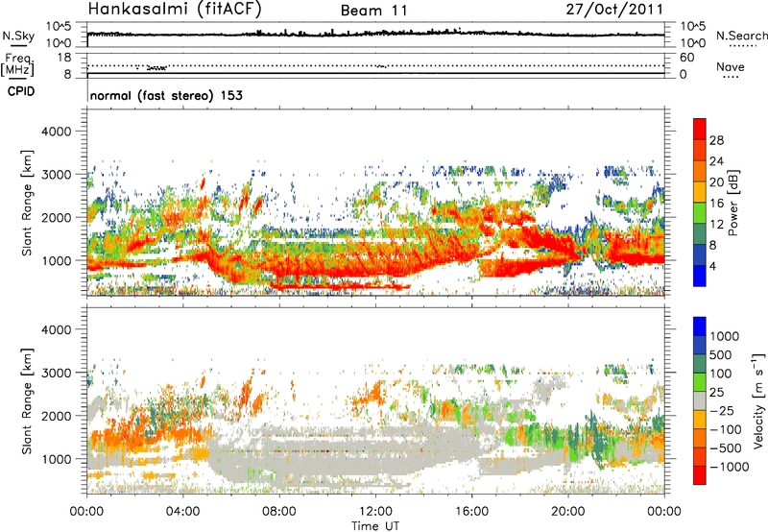Click the "25" label on Velocity color bar
Viewport: 768px width, 532px height.
[716, 393]
